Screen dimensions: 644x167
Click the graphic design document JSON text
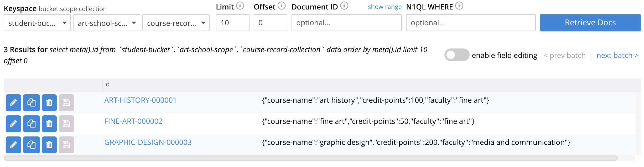(416, 142)
